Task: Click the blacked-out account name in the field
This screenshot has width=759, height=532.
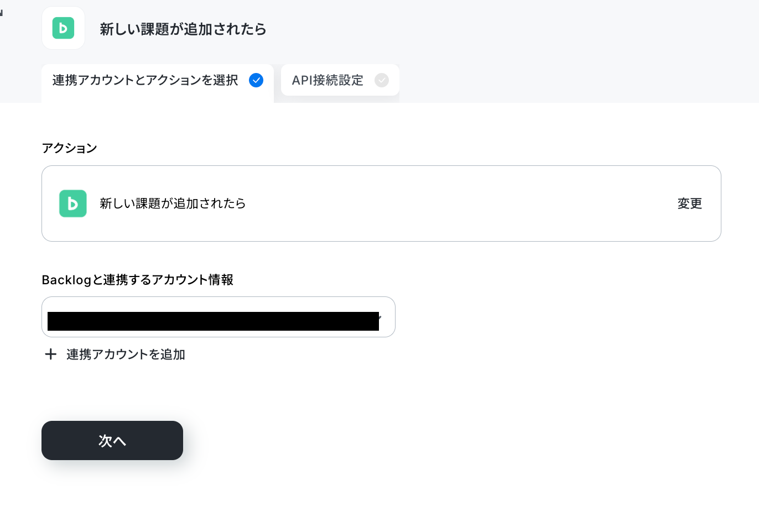Action: point(213,321)
